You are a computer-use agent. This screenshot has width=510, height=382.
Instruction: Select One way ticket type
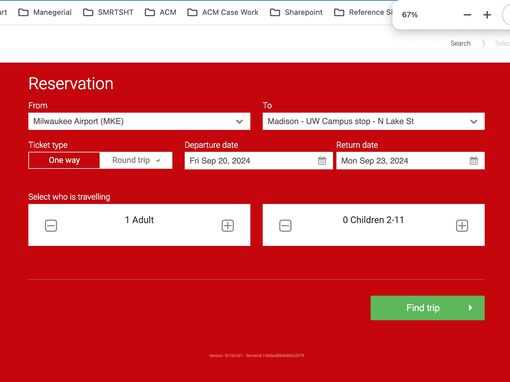[x=64, y=160]
